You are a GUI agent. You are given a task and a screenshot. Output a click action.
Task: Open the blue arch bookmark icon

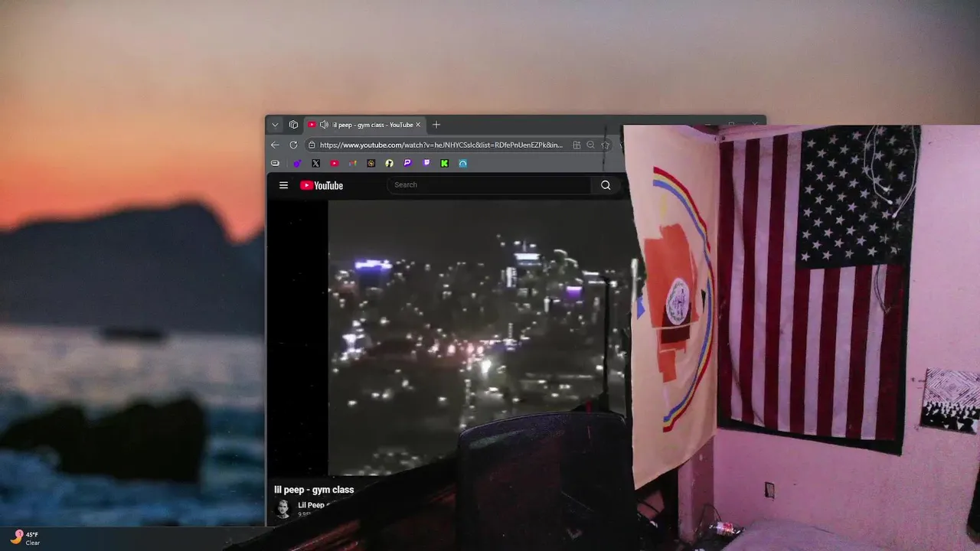(x=463, y=163)
